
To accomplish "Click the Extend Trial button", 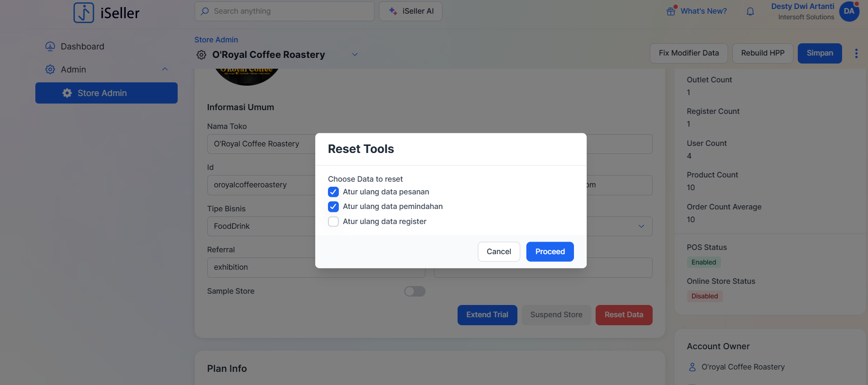I will click(487, 315).
